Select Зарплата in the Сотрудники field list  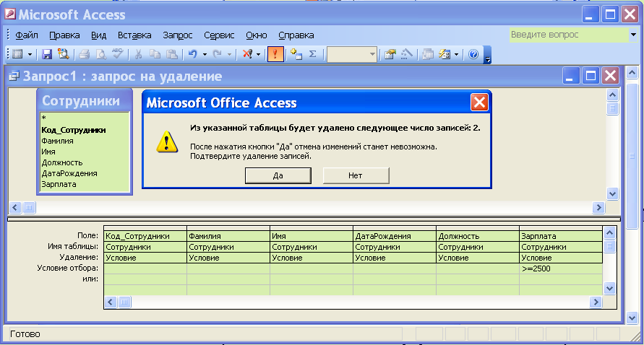[59, 184]
